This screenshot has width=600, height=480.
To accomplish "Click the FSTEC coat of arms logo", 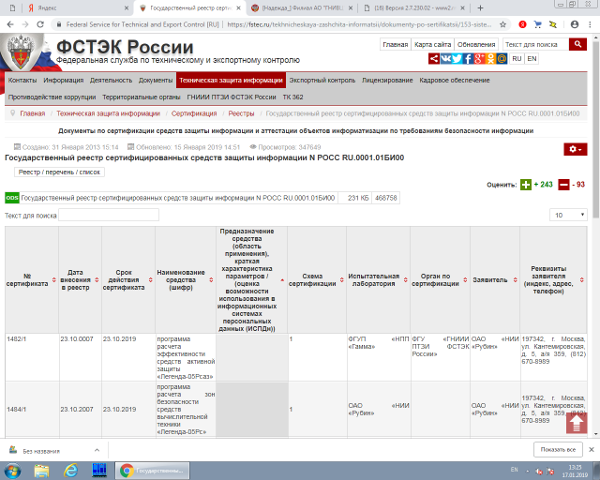I will click(x=21, y=53).
